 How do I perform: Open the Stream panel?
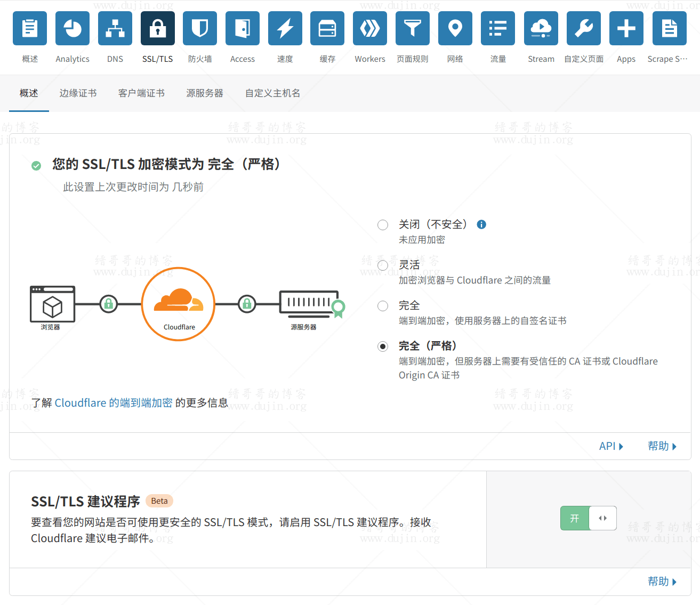[541, 28]
